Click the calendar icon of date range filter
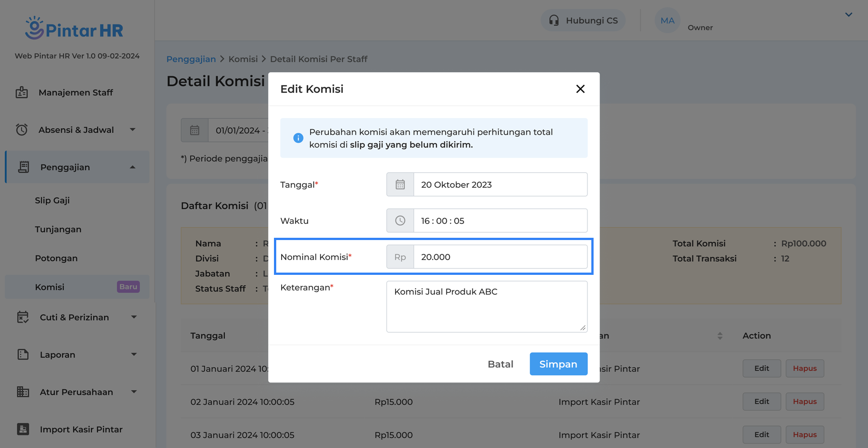Image resolution: width=868 pixels, height=448 pixels. pyautogui.click(x=195, y=130)
